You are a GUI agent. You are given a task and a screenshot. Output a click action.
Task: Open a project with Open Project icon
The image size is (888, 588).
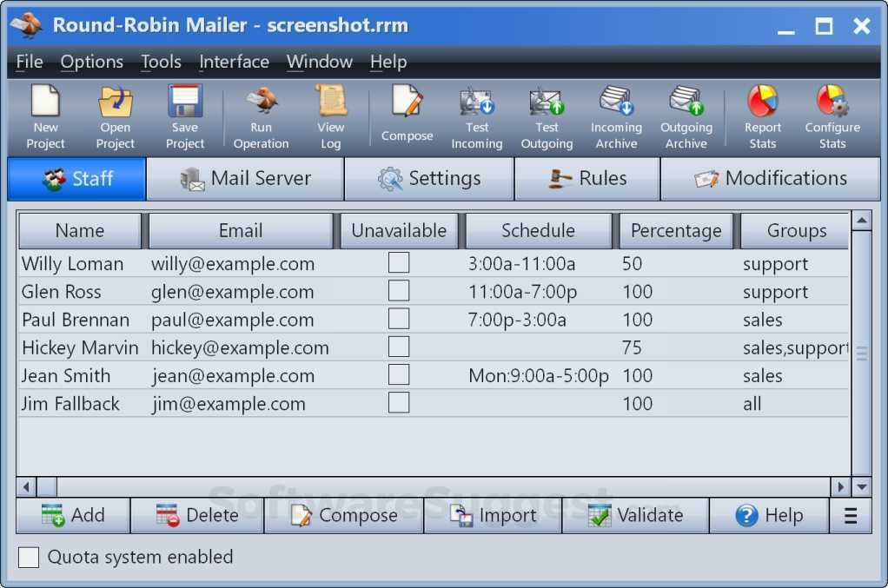[115, 118]
